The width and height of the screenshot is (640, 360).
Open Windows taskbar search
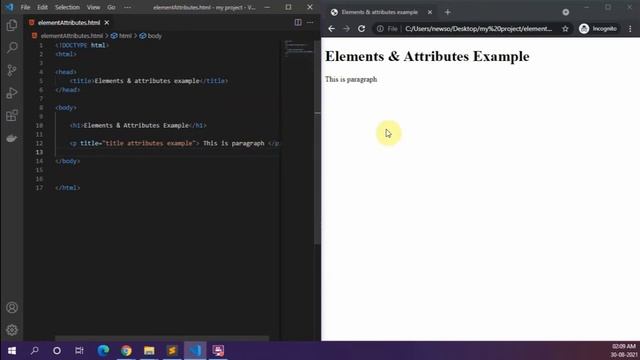pyautogui.click(x=35, y=351)
